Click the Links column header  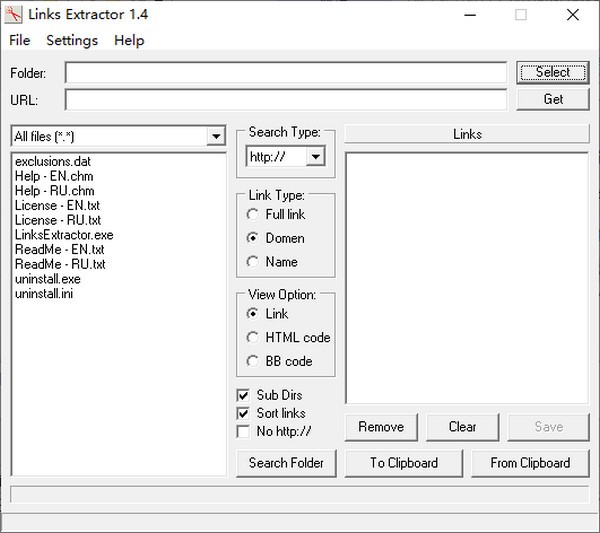pos(467,134)
